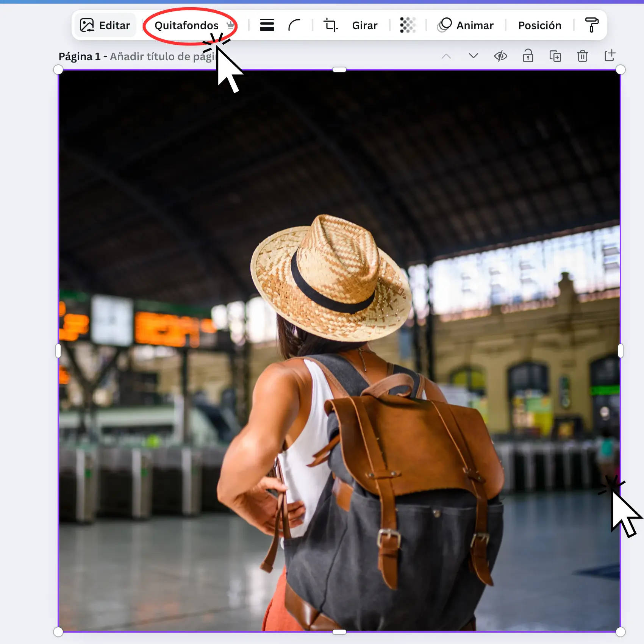Open the Posición panel
Viewport: 644px width, 644px height.
tap(539, 25)
